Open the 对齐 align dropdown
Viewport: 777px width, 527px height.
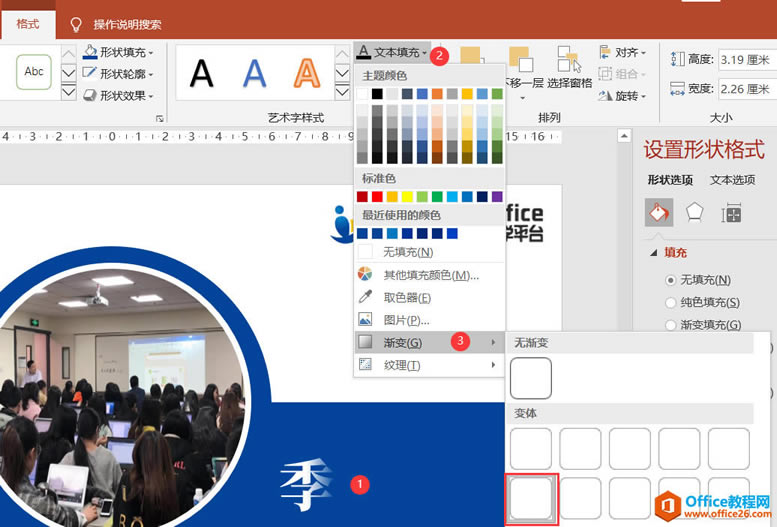pyautogui.click(x=622, y=52)
